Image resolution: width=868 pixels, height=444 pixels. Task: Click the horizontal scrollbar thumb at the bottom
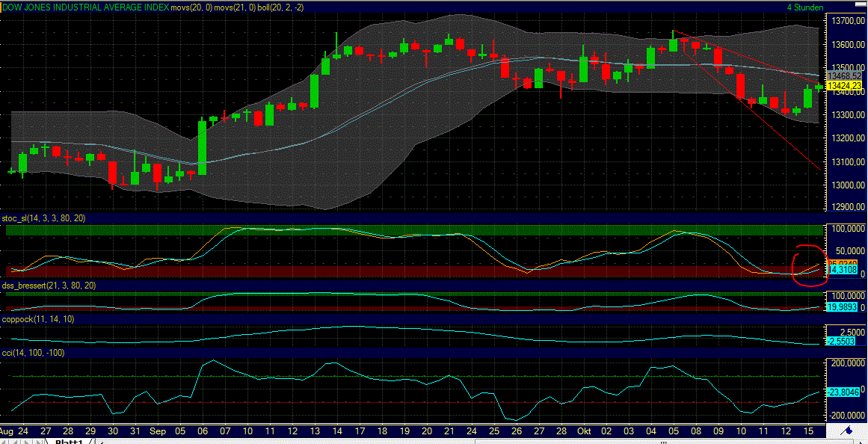(665, 442)
